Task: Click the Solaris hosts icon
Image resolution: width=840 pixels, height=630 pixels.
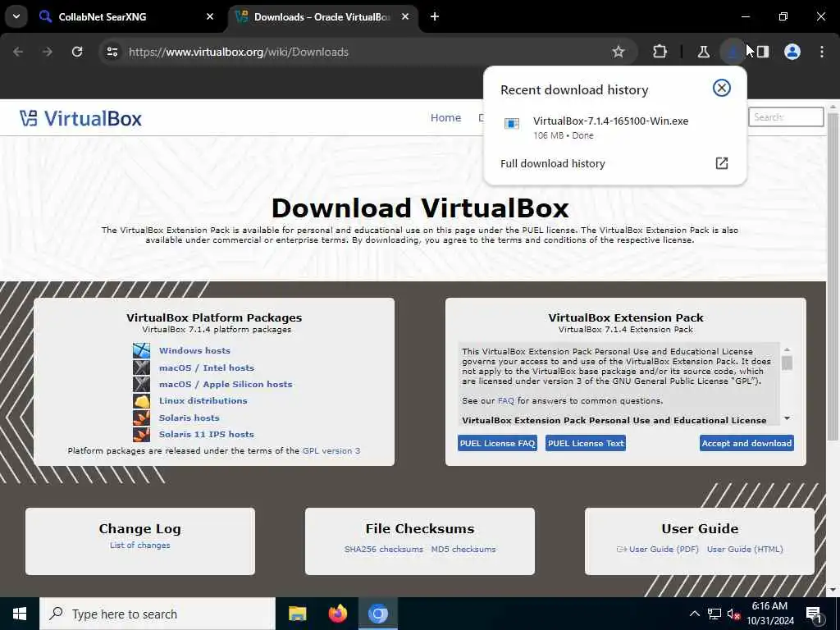Action: click(x=141, y=418)
